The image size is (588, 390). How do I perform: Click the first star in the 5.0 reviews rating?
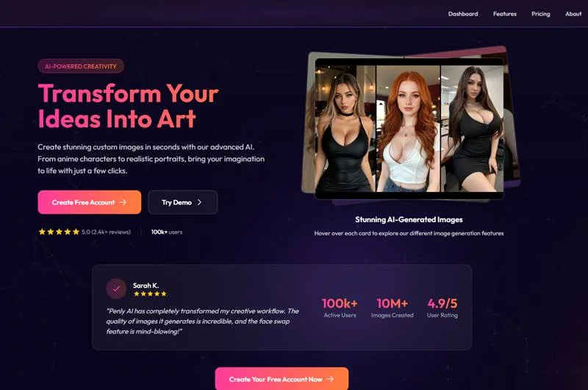42,232
